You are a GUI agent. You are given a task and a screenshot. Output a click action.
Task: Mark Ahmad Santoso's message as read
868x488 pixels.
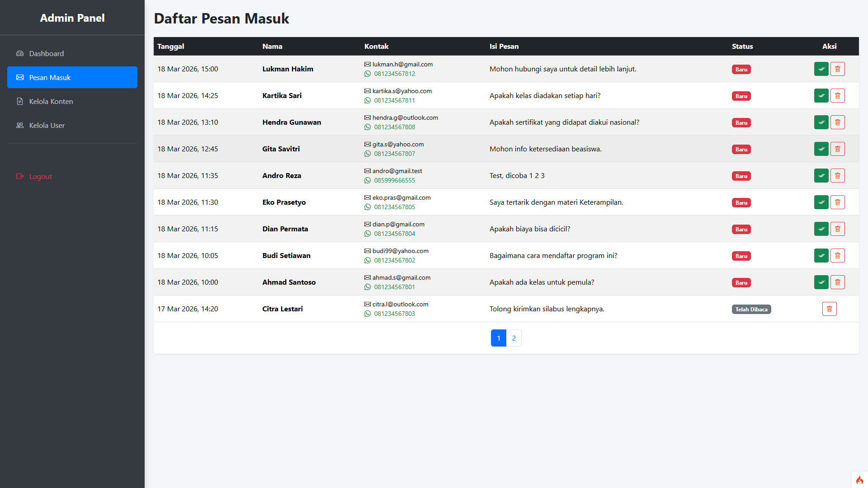(x=821, y=282)
